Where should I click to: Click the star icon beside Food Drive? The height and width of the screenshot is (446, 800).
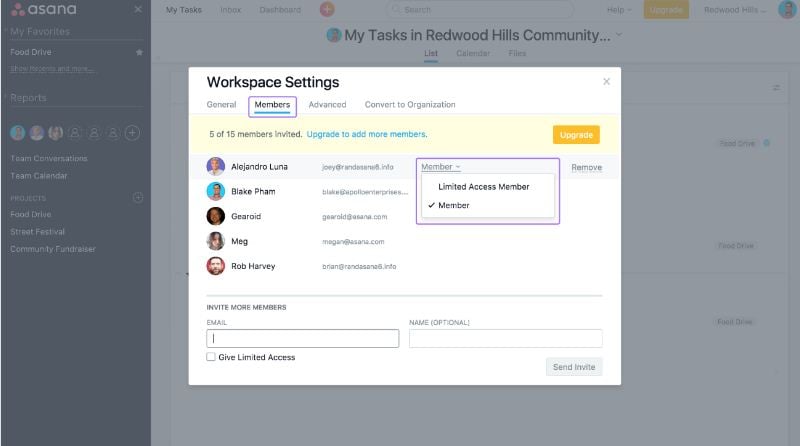pyautogui.click(x=139, y=52)
